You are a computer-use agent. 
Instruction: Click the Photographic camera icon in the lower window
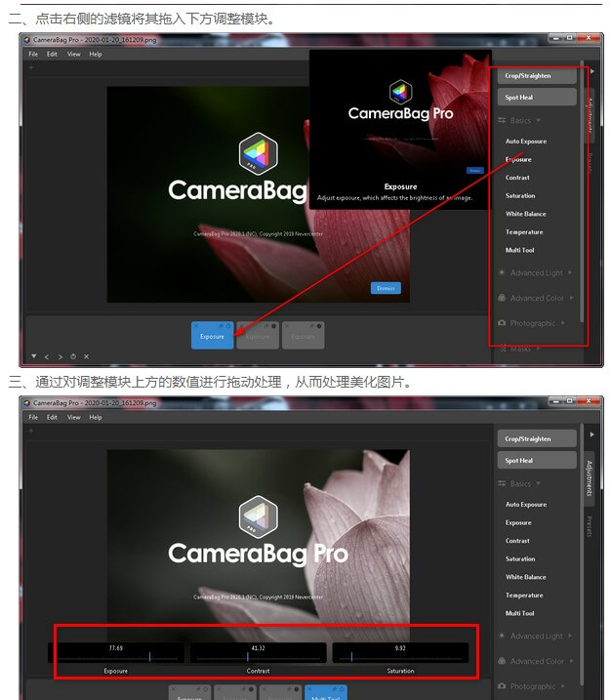502,685
